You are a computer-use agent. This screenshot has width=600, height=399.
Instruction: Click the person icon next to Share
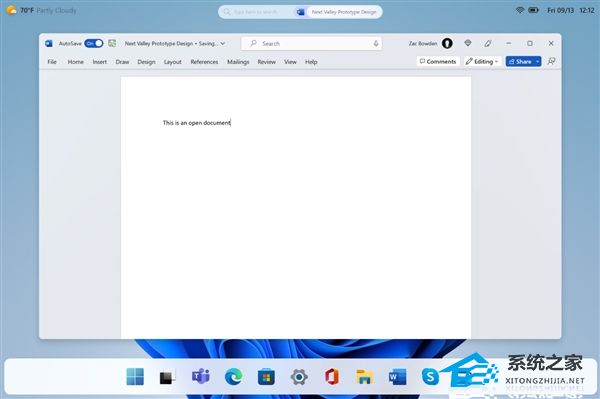click(551, 61)
